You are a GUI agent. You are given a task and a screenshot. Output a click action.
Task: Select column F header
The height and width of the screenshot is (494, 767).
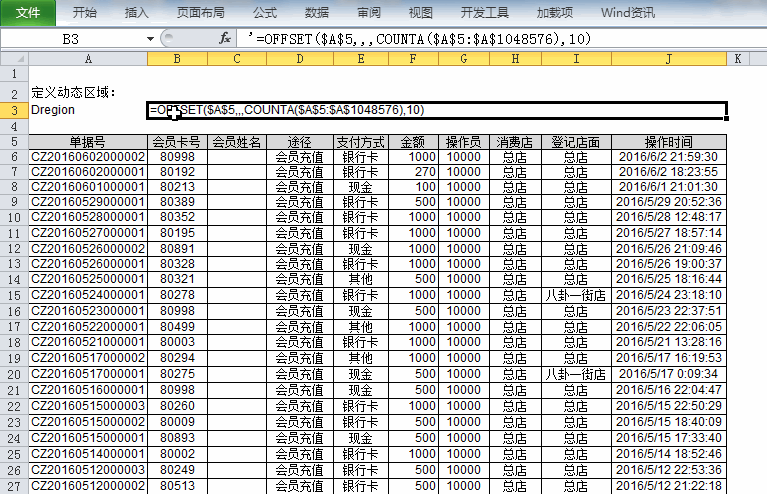click(x=413, y=59)
